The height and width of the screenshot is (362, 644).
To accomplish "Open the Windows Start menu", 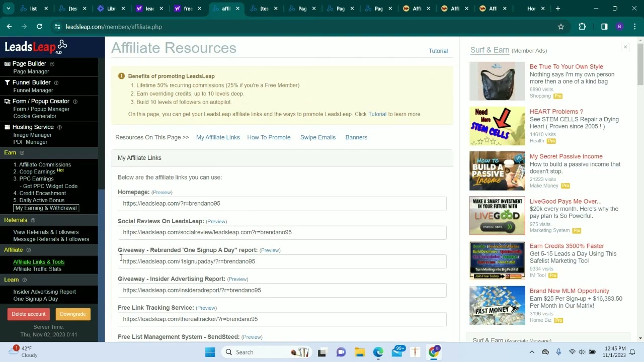I will [210, 352].
